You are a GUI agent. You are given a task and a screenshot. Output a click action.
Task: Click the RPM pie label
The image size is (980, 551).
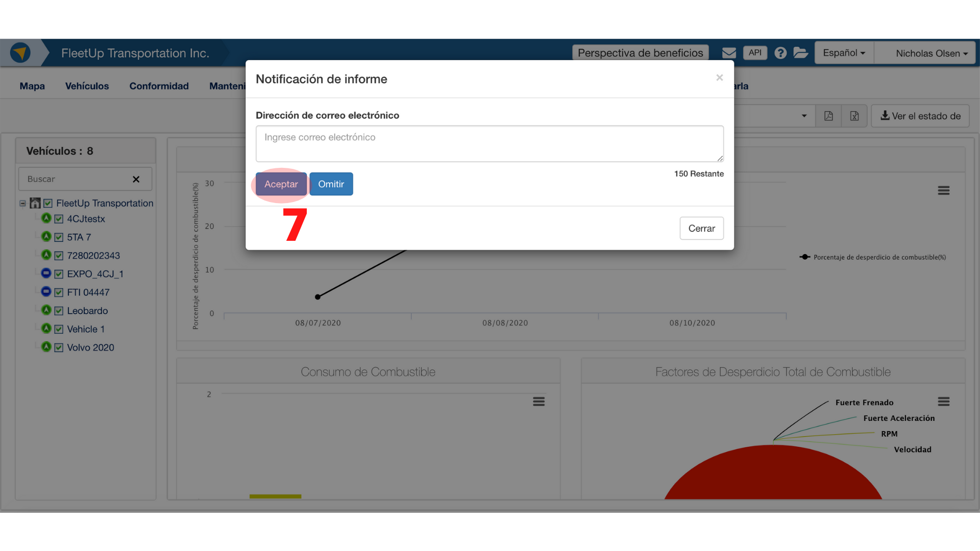(x=889, y=434)
